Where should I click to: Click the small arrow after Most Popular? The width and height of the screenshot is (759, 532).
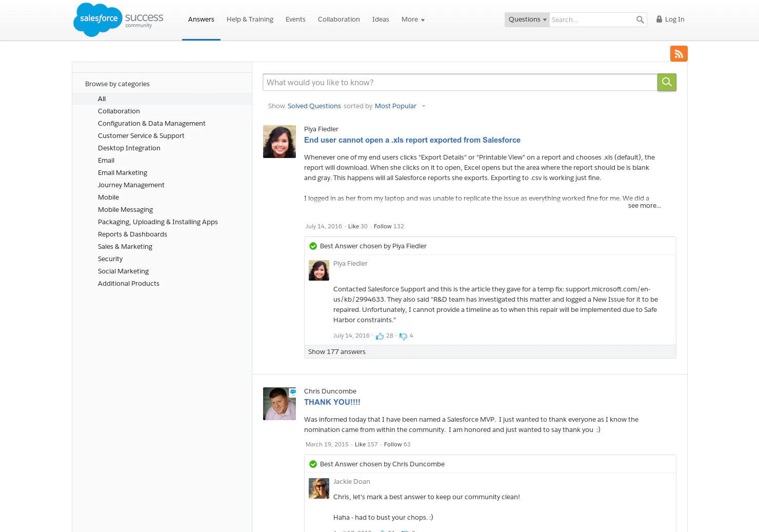(424, 106)
